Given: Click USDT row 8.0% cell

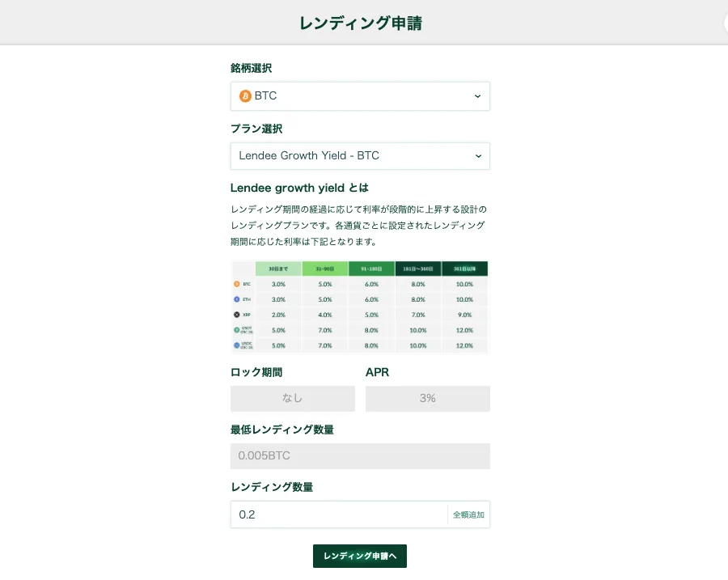Looking at the screenshot, I should pos(371,330).
